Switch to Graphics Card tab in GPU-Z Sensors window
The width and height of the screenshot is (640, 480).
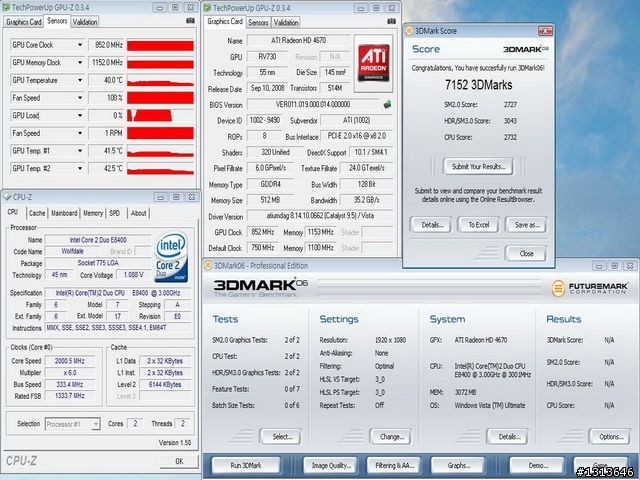[x=24, y=22]
